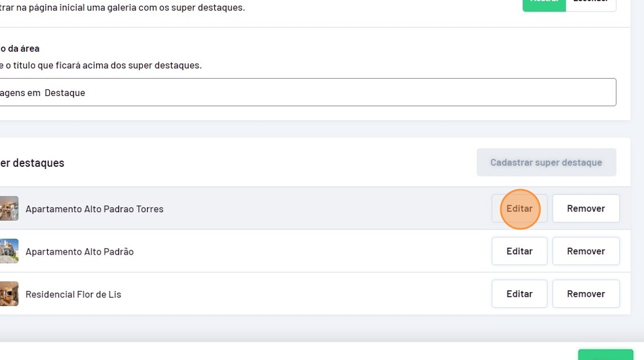Remove Apartamento Alto Padrao Torres highlight
644x360 pixels.
(x=586, y=208)
